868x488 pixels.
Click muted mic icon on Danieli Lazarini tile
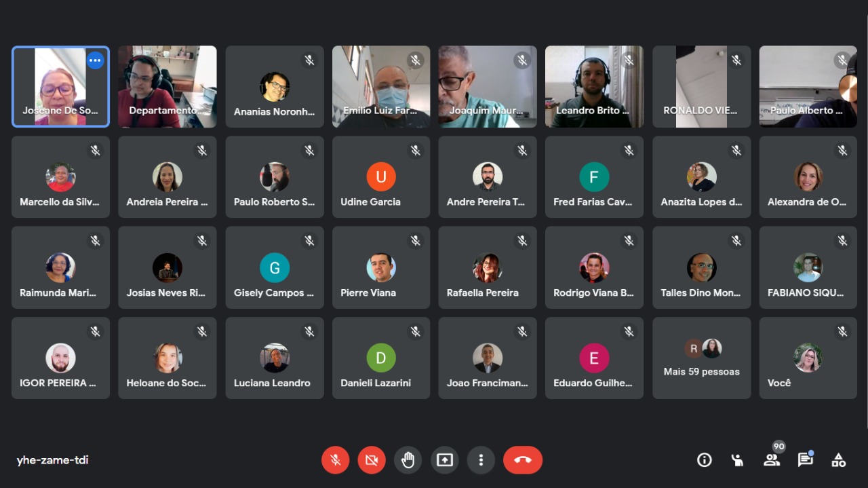(x=416, y=332)
